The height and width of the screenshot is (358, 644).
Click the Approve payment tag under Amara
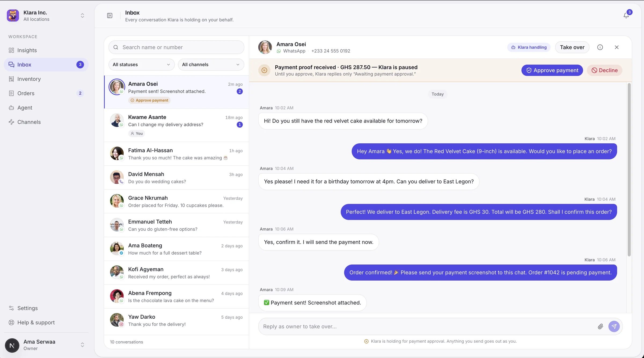[149, 100]
